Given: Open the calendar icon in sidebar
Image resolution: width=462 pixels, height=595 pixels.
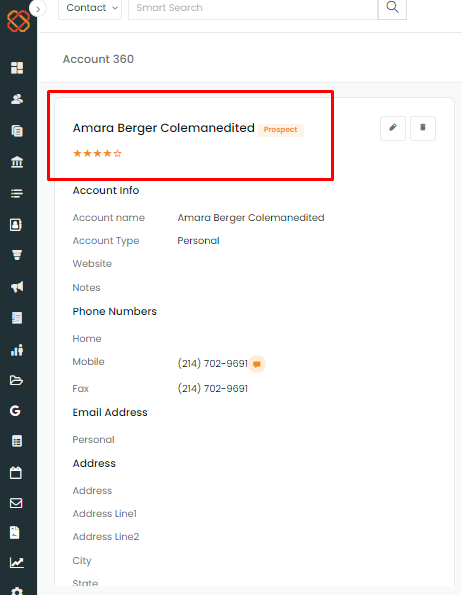Looking at the screenshot, I should tap(16, 473).
